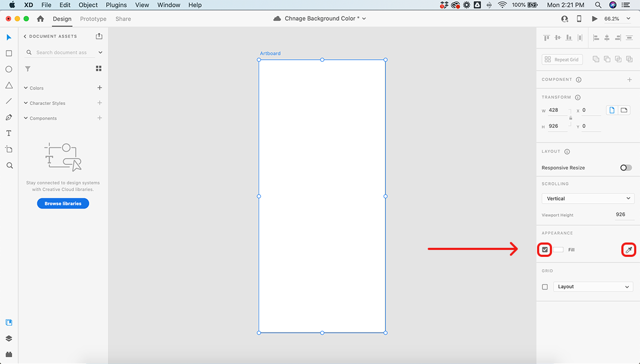
Task: Enable the Layout grid checkbox
Action: [545, 287]
